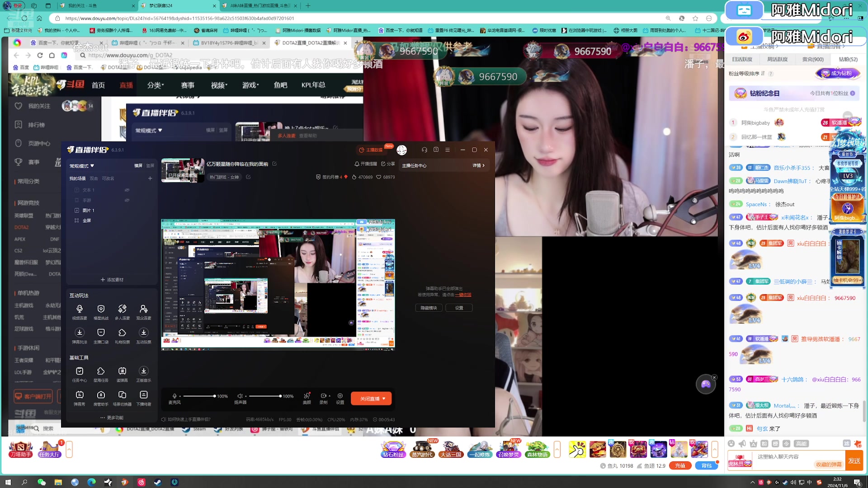Open 首页 in Douyu navigation
Screen dimensions: 868x488
click(x=98, y=85)
